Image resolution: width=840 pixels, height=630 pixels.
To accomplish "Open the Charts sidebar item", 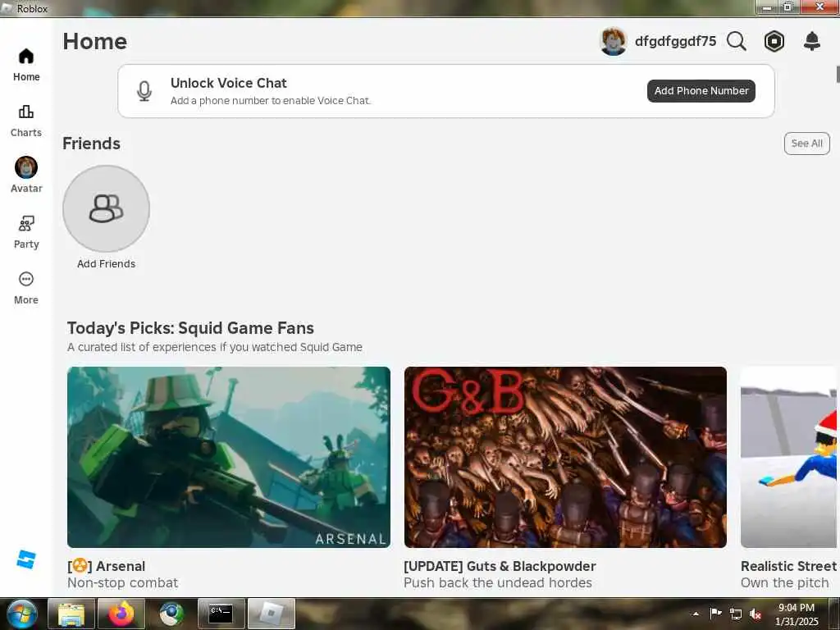I will pyautogui.click(x=25, y=121).
